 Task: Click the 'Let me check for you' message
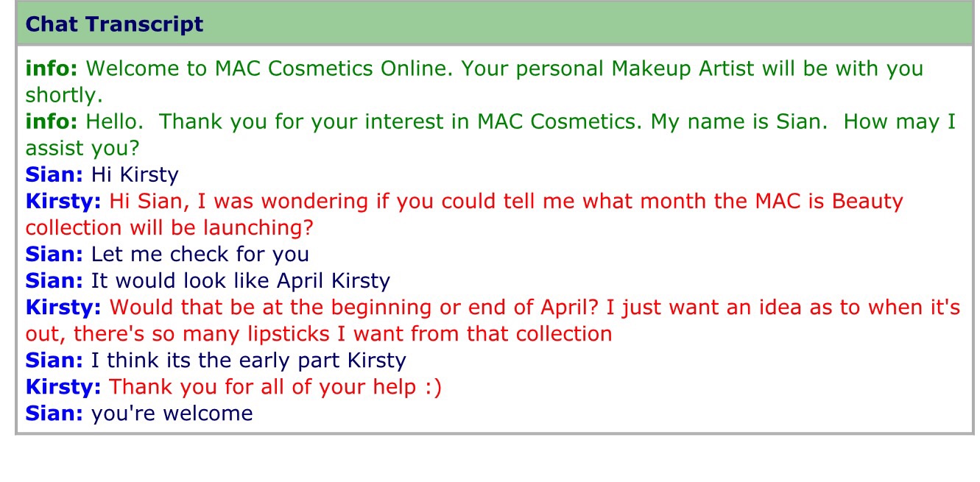(200, 255)
